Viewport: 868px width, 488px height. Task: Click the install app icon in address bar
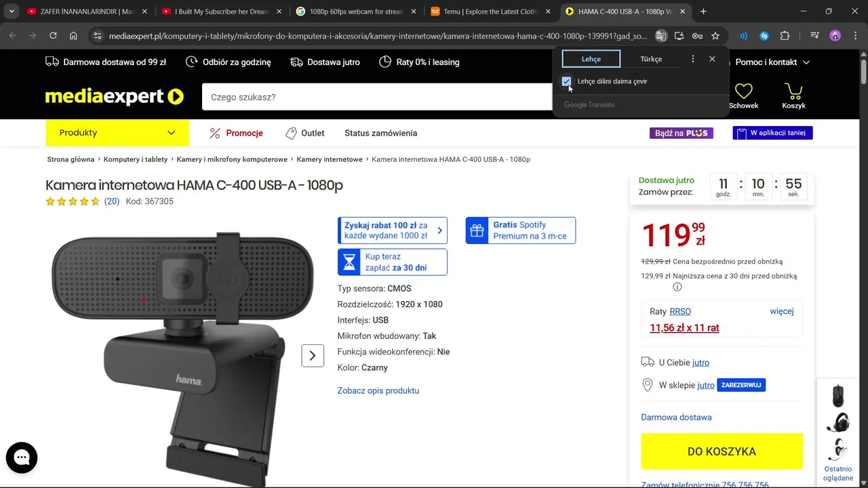pos(679,36)
